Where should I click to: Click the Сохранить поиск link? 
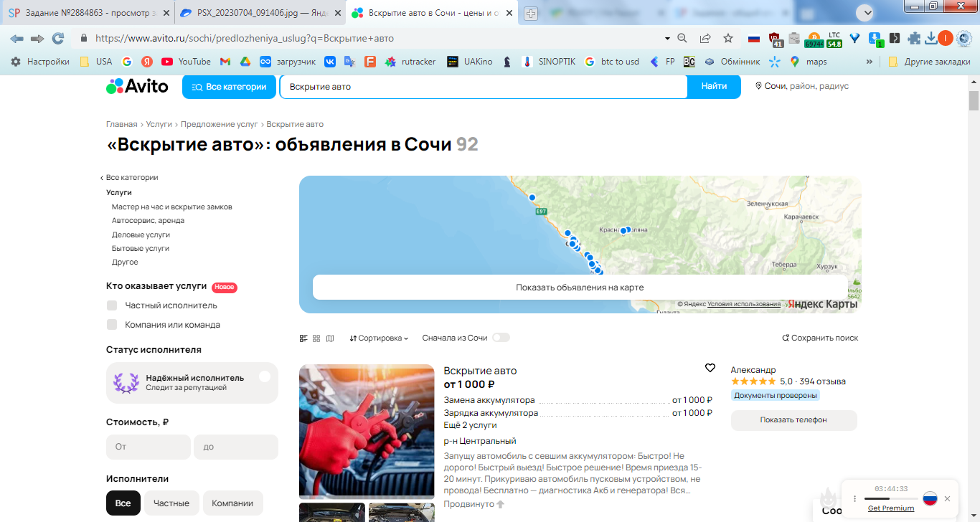click(820, 338)
